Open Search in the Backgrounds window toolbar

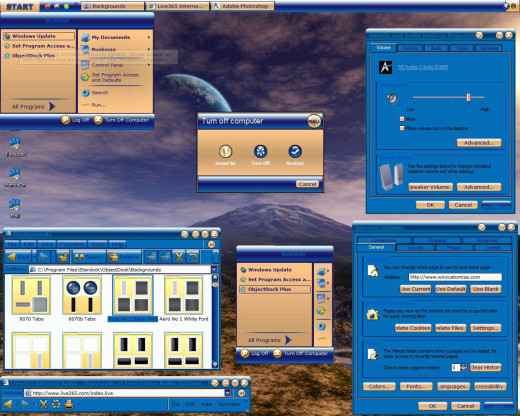point(89,257)
